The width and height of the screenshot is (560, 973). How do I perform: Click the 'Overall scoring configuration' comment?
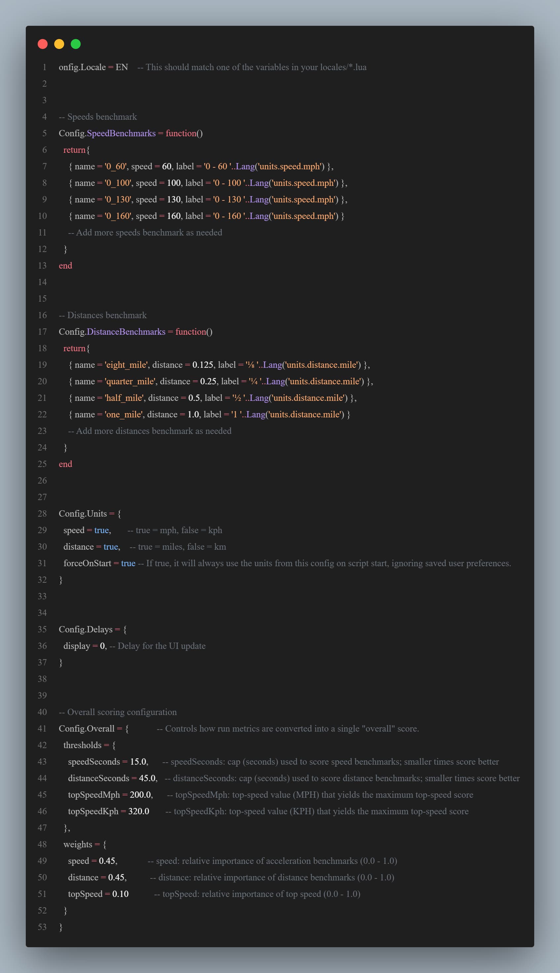(x=118, y=712)
